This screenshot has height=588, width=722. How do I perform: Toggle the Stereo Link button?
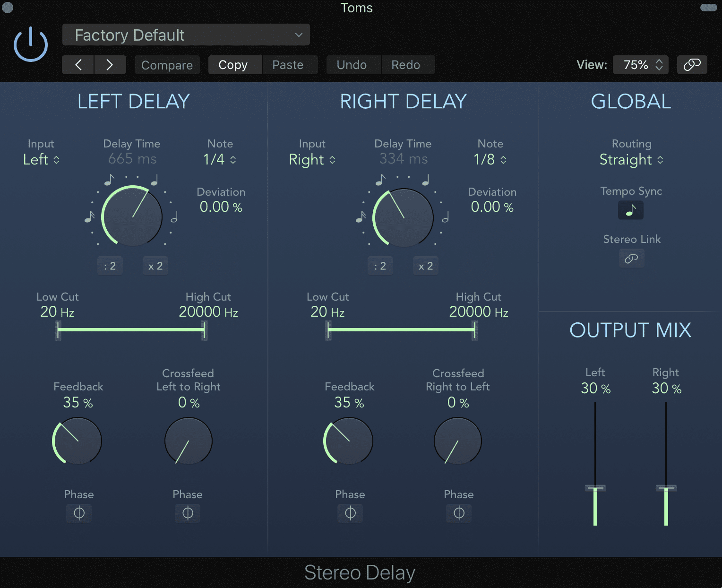631,259
